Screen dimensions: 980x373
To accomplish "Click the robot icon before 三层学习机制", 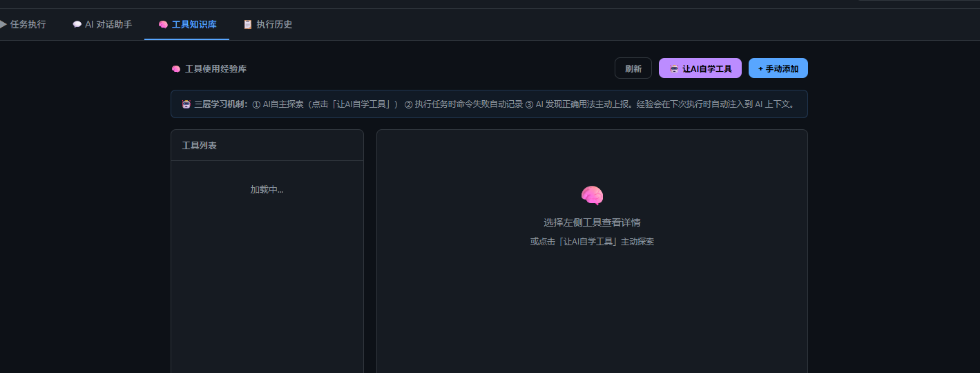I will tap(186, 104).
